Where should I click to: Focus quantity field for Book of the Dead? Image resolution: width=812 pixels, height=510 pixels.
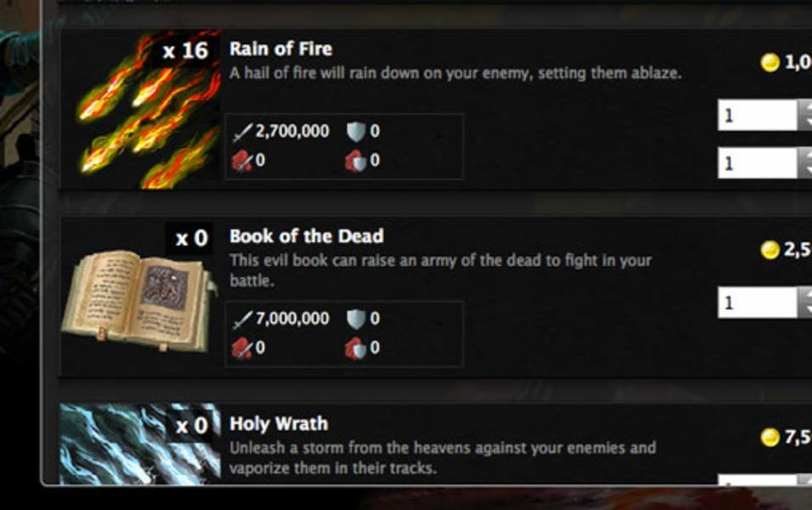pos(757,303)
